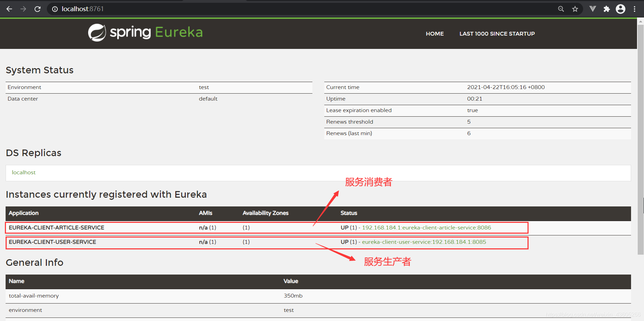644x321 pixels.
Task: Click the browser forward arrow
Action: [x=23, y=9]
